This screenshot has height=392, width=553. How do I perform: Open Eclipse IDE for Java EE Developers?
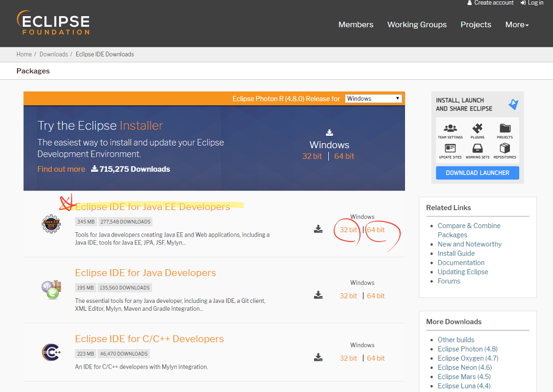(152, 206)
